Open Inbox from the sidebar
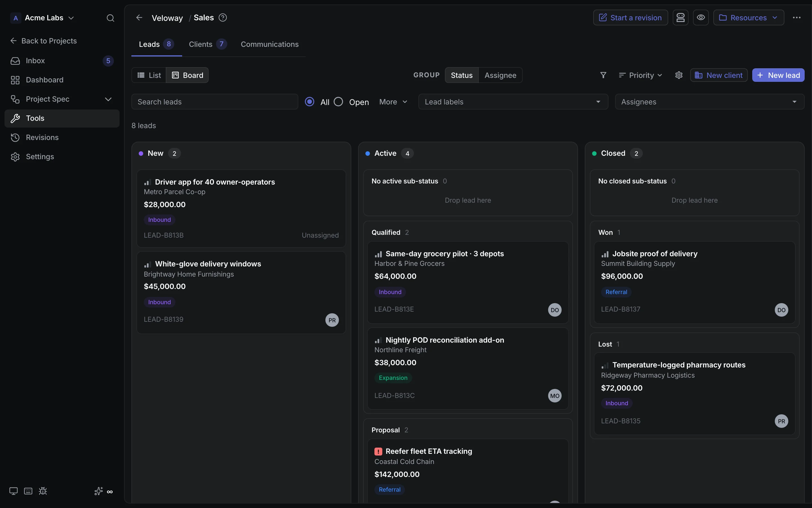The height and width of the screenshot is (508, 812). click(x=62, y=61)
